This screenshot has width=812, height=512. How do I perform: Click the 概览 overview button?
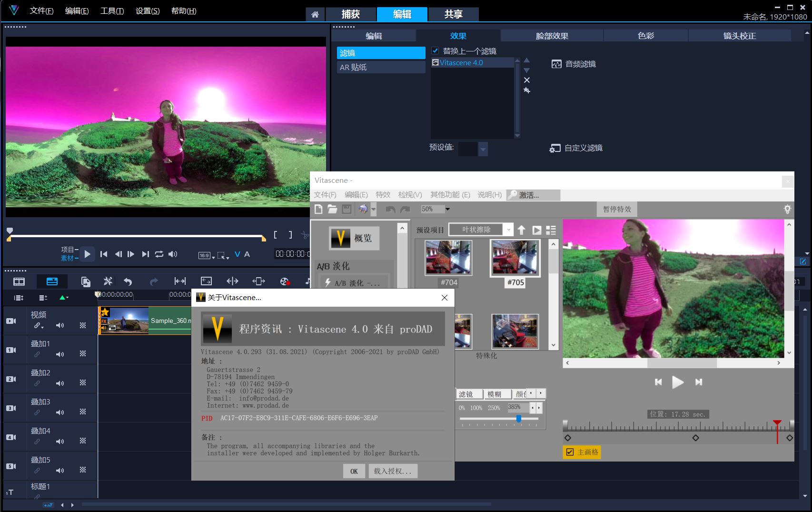click(x=354, y=238)
